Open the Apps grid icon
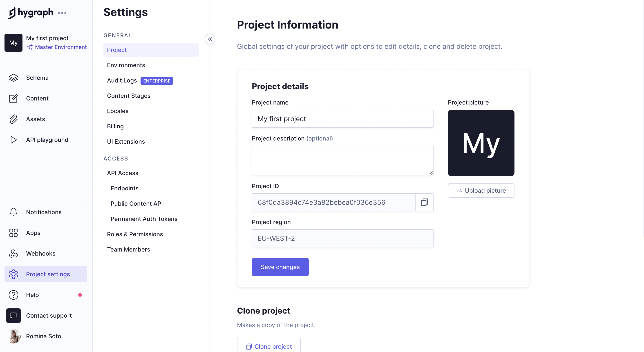 13,233
